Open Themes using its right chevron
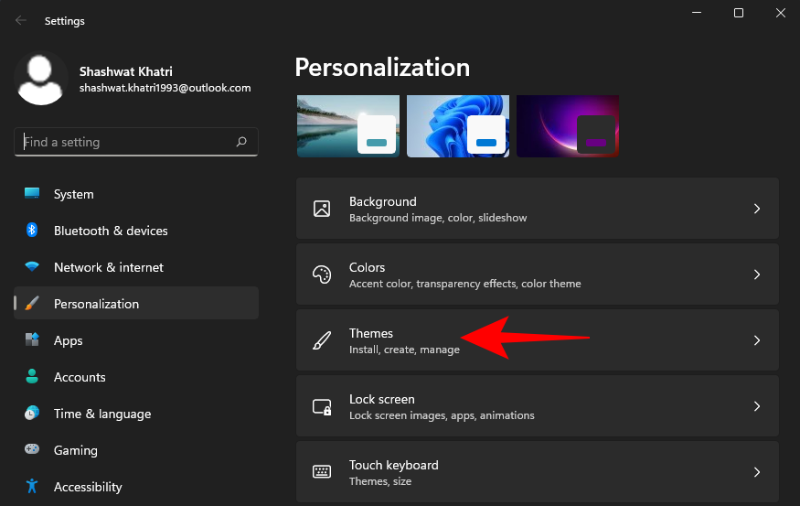Viewport: 800px width, 506px height. tap(757, 341)
